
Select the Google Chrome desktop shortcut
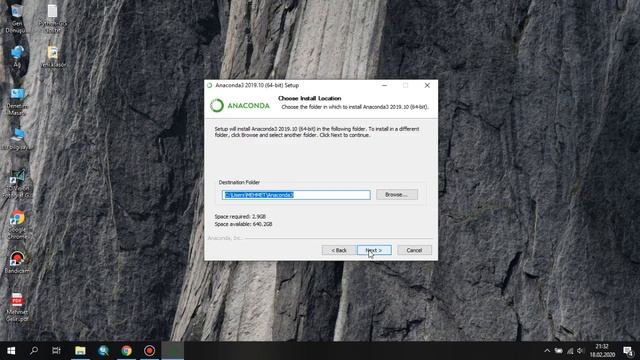[x=17, y=224]
